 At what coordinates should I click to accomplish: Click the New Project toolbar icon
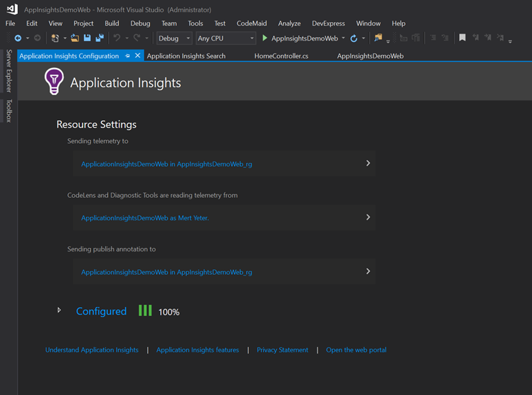(55, 38)
